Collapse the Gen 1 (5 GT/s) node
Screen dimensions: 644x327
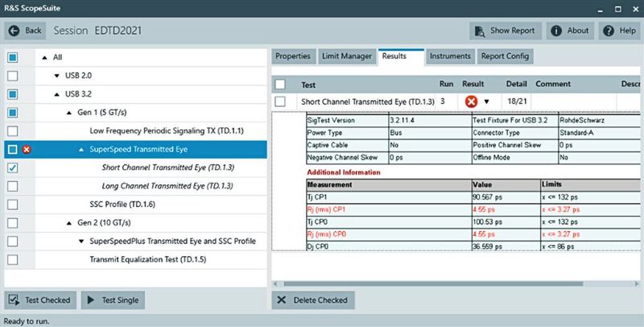click(x=69, y=113)
